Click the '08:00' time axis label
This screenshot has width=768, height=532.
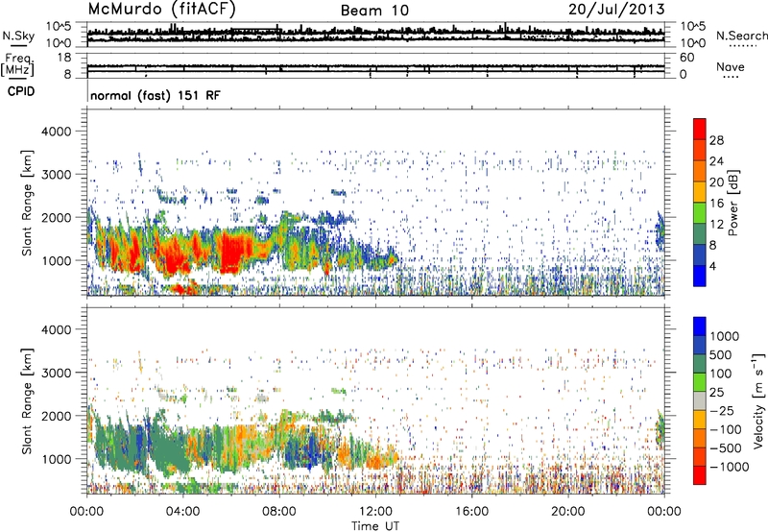pos(279,512)
